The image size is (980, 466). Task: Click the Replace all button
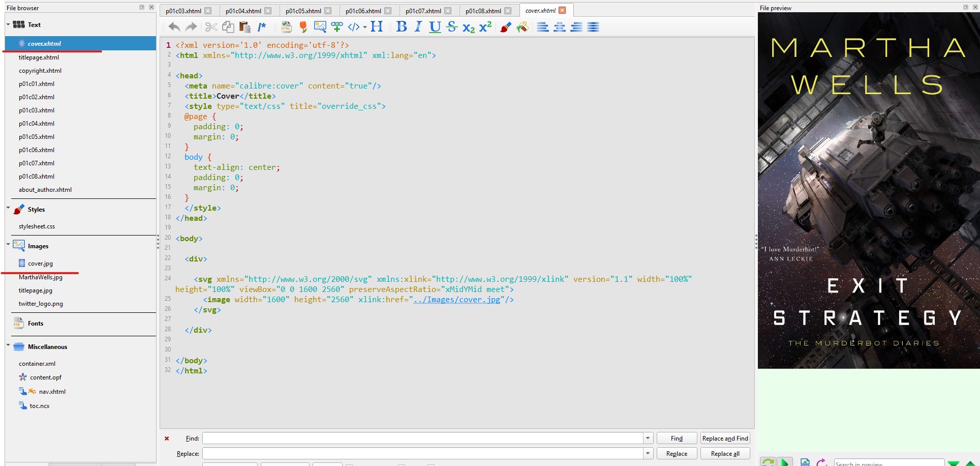725,454
